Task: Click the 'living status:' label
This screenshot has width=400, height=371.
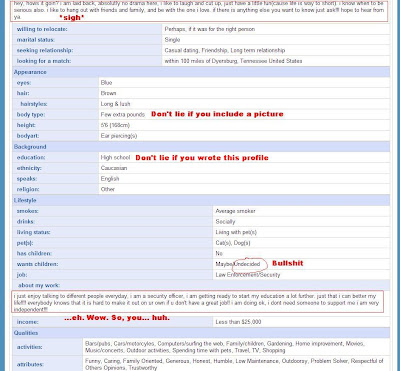Action: point(33,232)
